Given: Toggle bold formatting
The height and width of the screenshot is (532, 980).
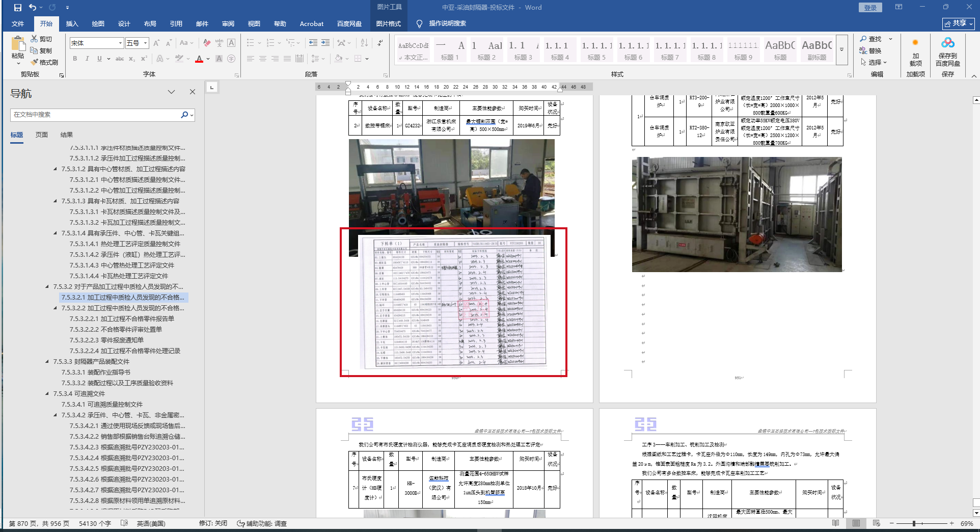Looking at the screenshot, I should click(x=75, y=59).
